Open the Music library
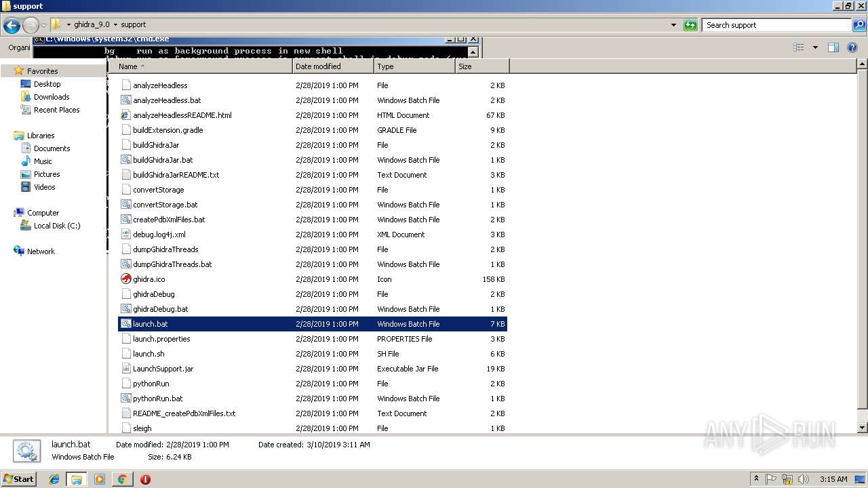The height and width of the screenshot is (488, 868). click(43, 161)
